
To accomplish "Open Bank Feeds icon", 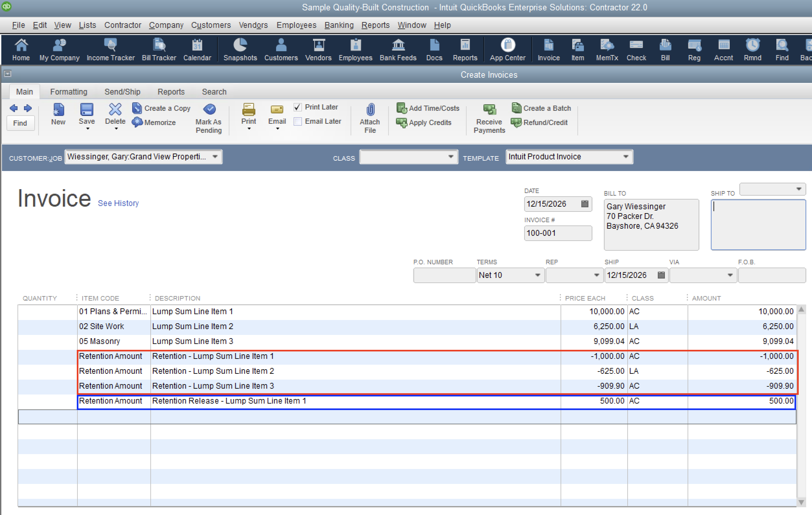I will (x=398, y=50).
